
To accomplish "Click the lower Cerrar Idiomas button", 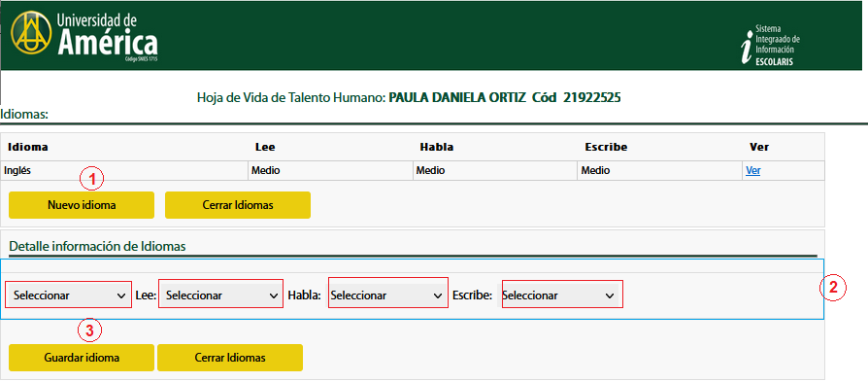I will (230, 358).
